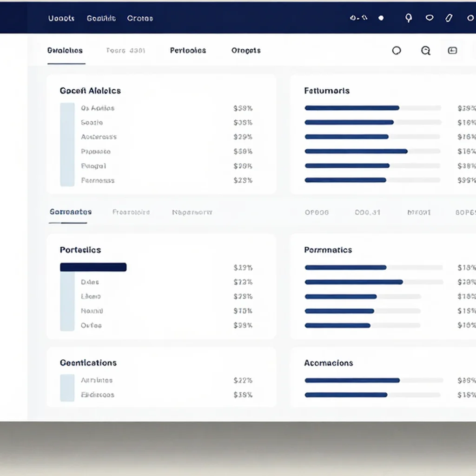Click the percentage value beside "Sooste"
476x476 pixels.
243,123
